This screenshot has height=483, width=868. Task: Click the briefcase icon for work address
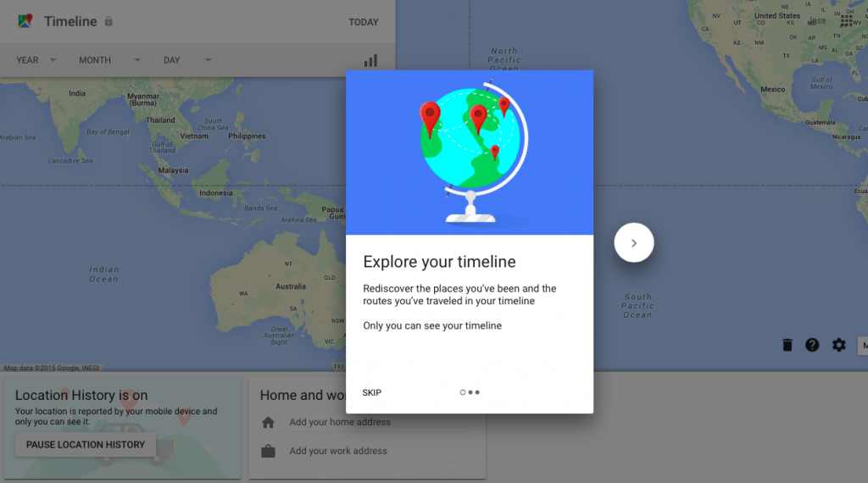point(268,451)
